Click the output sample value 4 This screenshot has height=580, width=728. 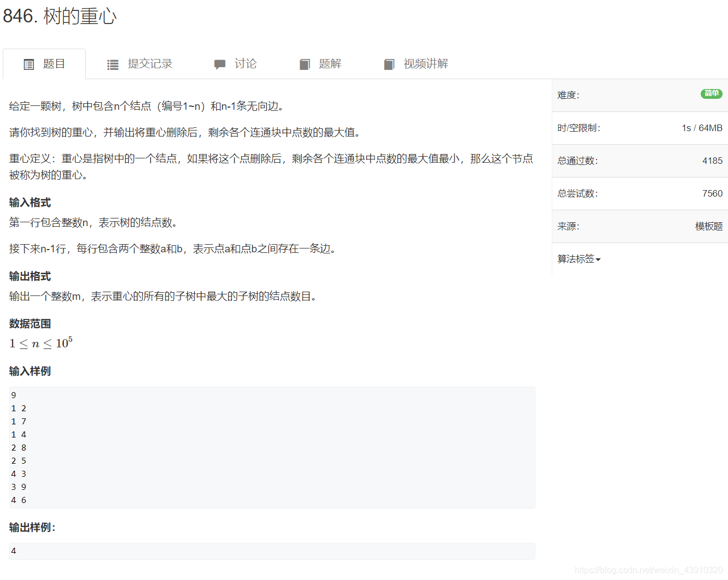[x=14, y=551]
